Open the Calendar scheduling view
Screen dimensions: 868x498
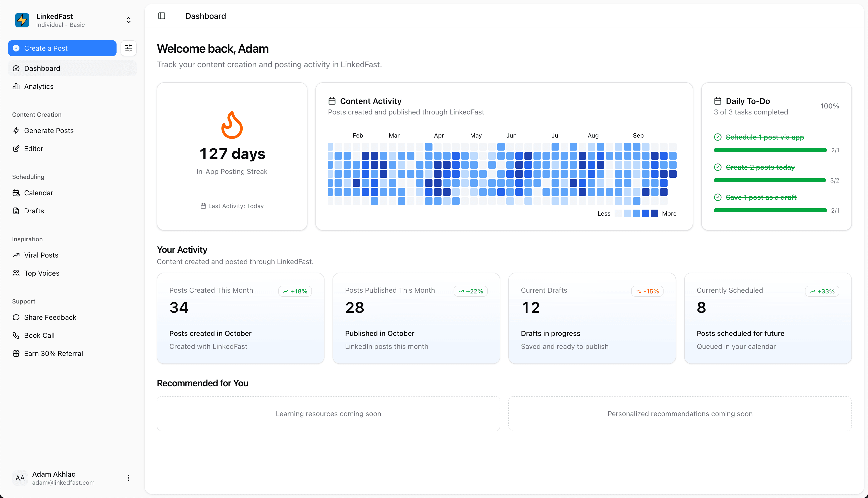click(x=39, y=193)
